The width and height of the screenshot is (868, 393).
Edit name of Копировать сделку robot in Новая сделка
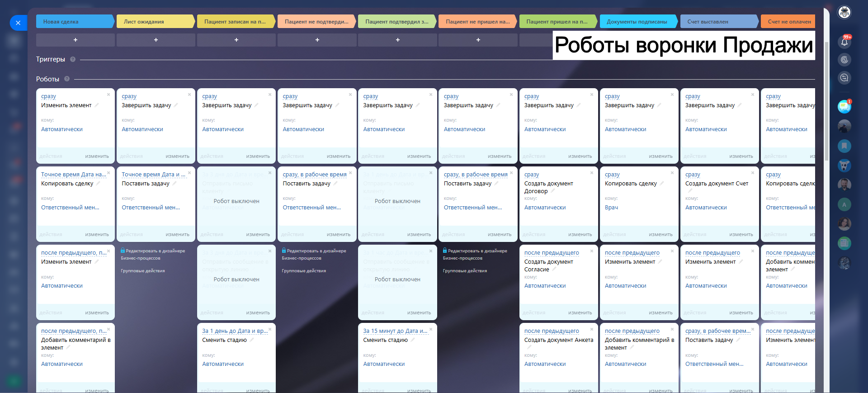click(98, 184)
